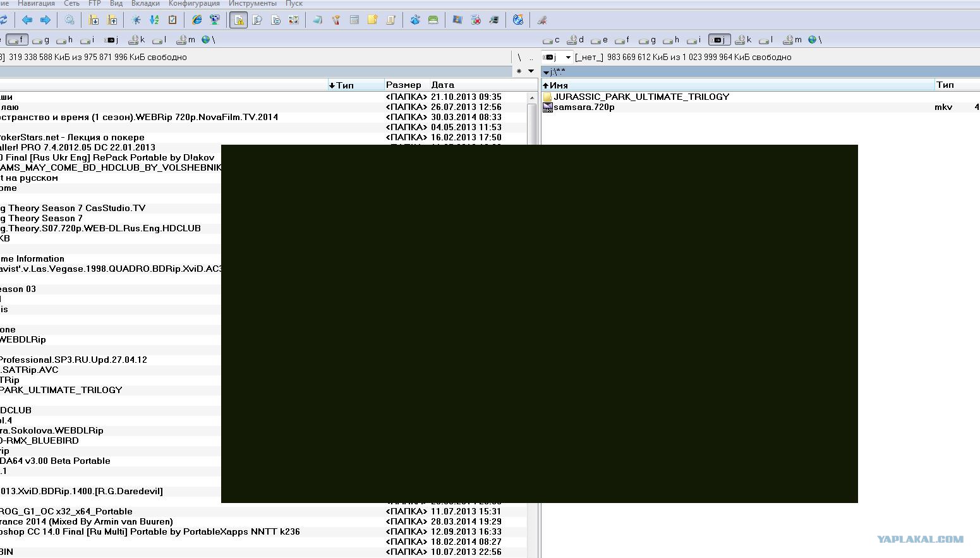This screenshot has width=980, height=558.
Task: Select 'ROG_G1_OC x32_x64_Portable' row
Action: [x=66, y=511]
